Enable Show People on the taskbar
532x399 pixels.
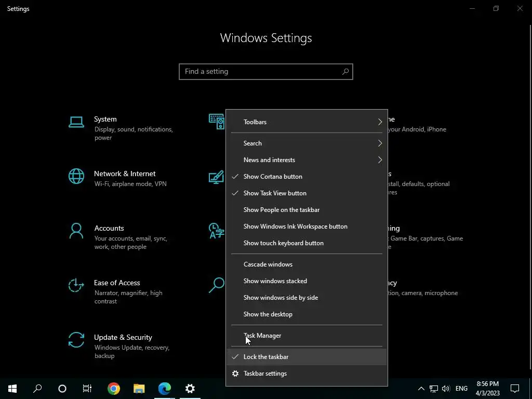point(307,210)
